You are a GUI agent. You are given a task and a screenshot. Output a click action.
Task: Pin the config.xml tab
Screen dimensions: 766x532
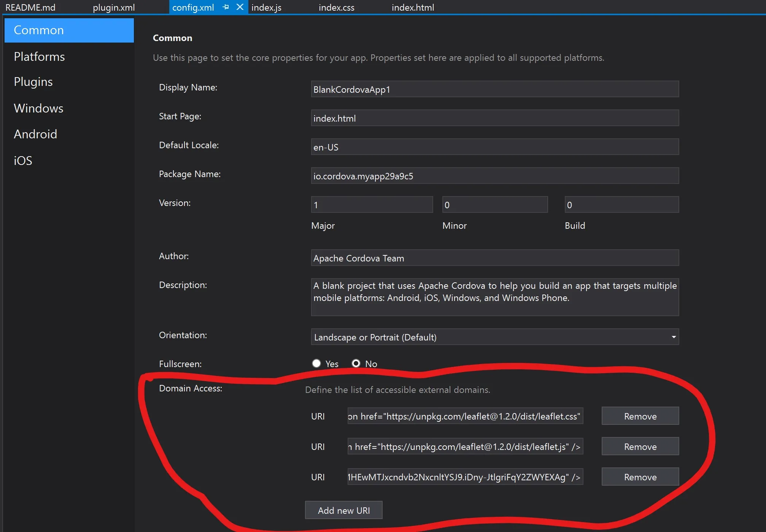click(x=226, y=7)
